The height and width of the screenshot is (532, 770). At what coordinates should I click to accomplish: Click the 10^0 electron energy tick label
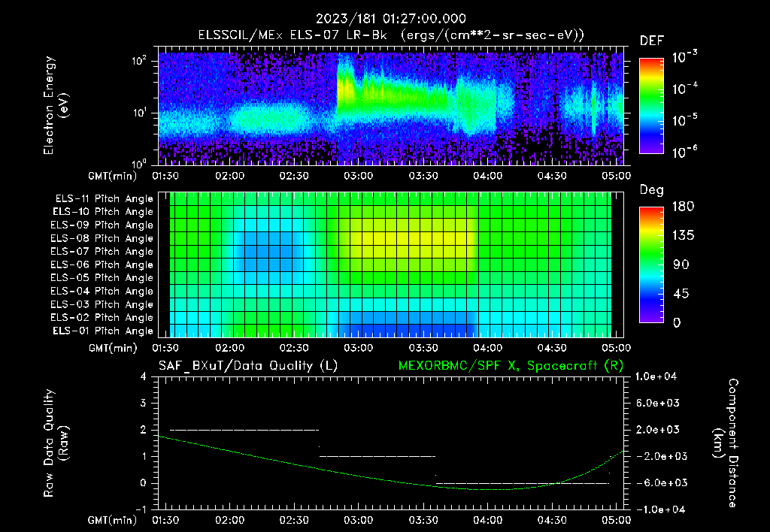pos(139,163)
